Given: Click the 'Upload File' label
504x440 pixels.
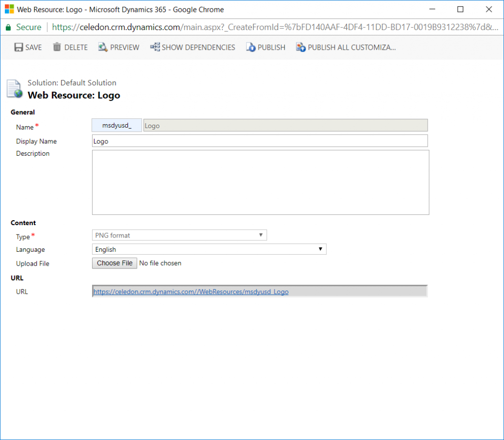Looking at the screenshot, I should point(33,264).
